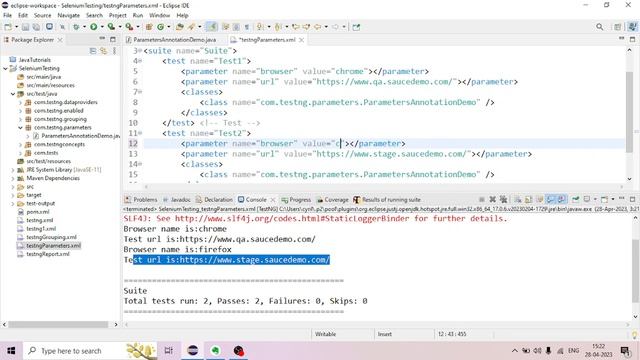Toggle Scroll Lock in console toolbar
This screenshot has width=640, height=360.
click(x=529, y=199)
